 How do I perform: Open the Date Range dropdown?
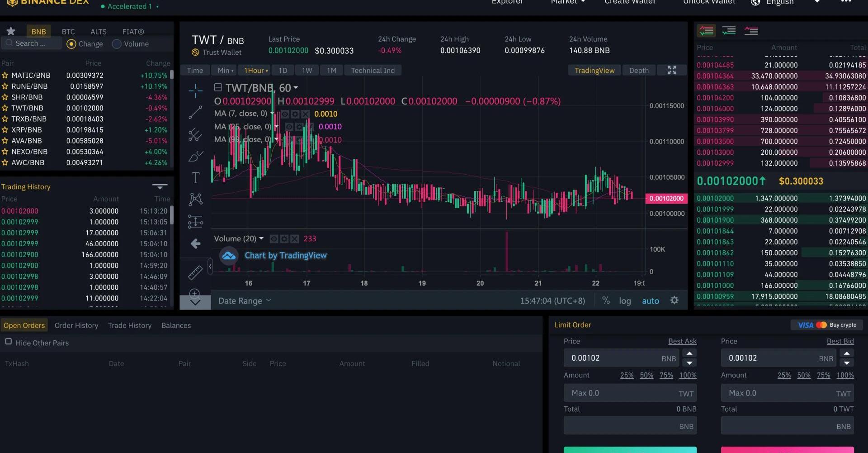pos(245,300)
